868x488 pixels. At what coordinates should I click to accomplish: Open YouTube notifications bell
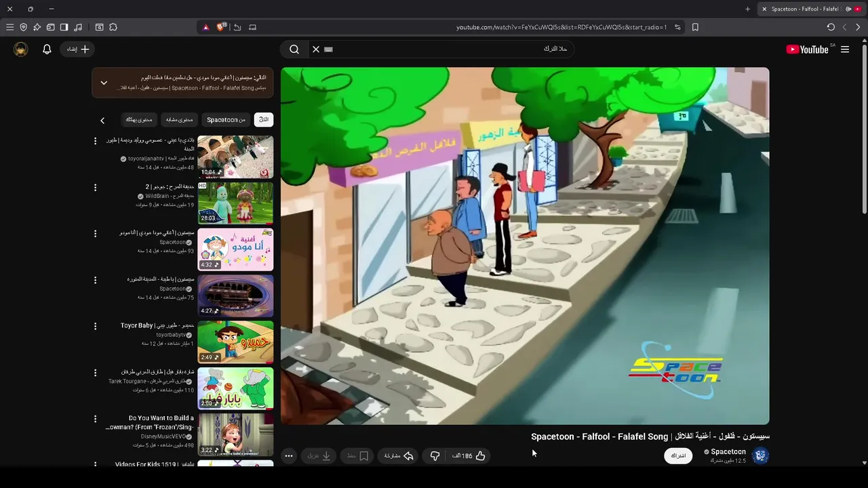tap(47, 49)
